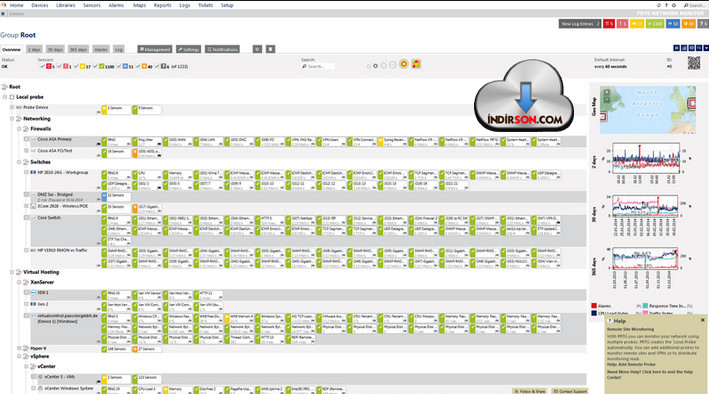Toggle the yellow warning sensors filter checkbox

pos(76,66)
